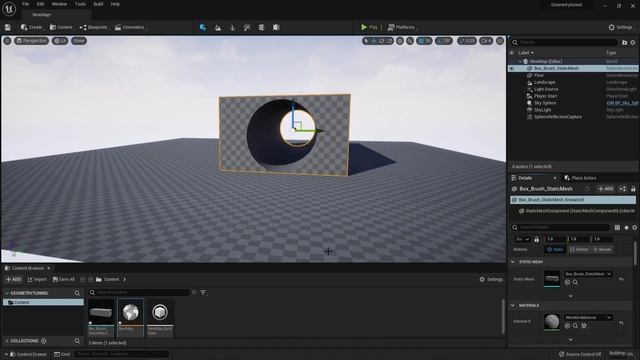Toggle the visibility column header eye
This screenshot has width=640, height=360.
tap(512, 53)
